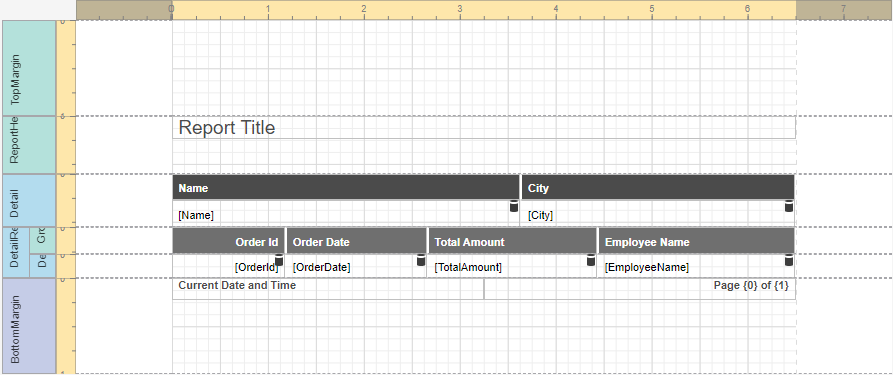Select the Report Title label

tap(484, 128)
